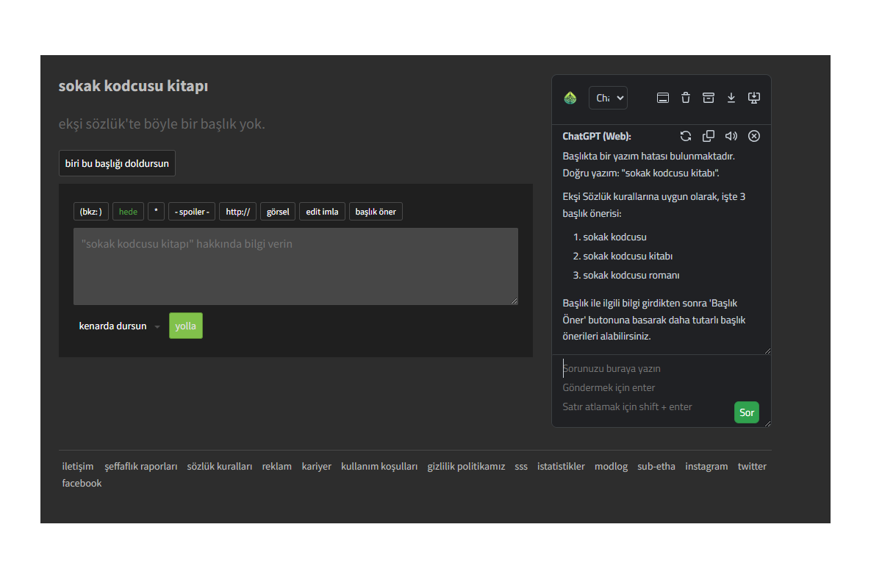Image resolution: width=882 pixels, height=588 pixels.
Task: Click the green leaf logo in chat panel
Action: [x=570, y=98]
